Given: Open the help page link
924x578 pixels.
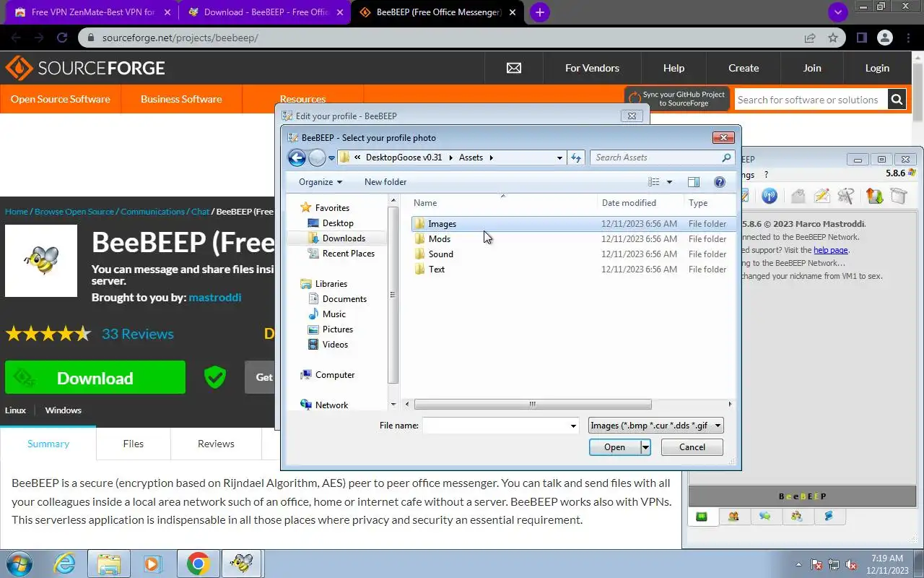Looking at the screenshot, I should pos(830,250).
